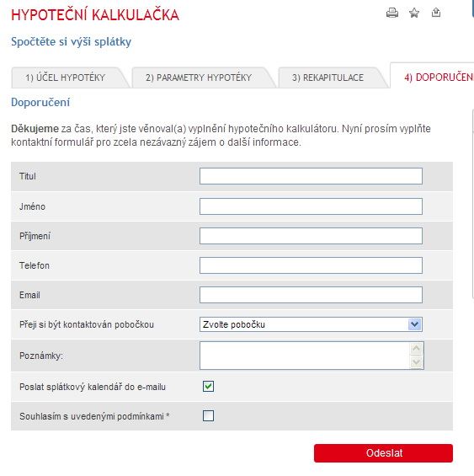Click the Příjmení input field

tap(311, 236)
